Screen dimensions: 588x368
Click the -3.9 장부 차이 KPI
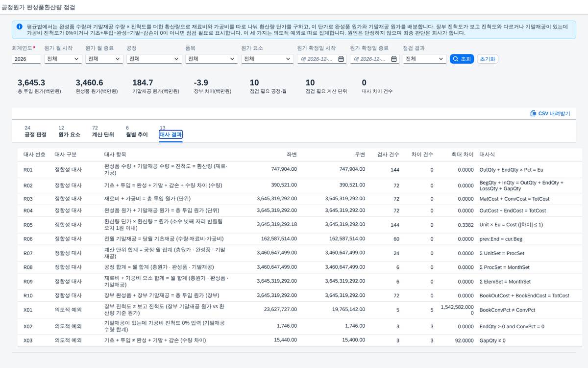click(213, 86)
